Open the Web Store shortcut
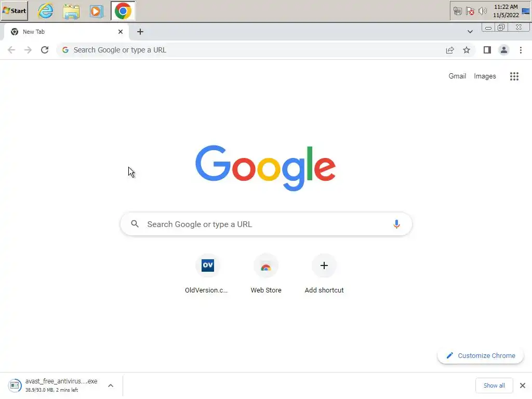Viewport: 532px width, 399px height. pyautogui.click(x=266, y=274)
